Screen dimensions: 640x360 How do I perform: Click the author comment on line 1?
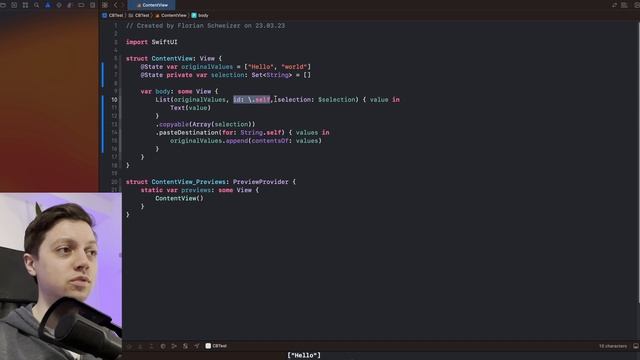pos(205,26)
